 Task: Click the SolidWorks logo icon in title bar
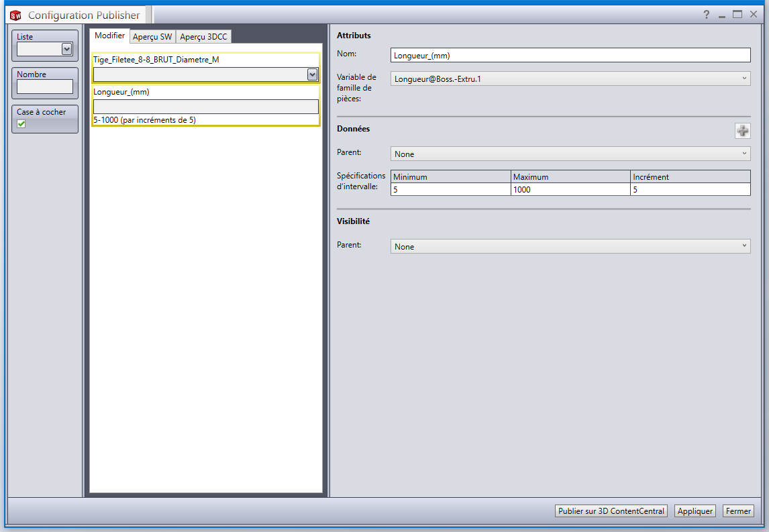point(15,15)
